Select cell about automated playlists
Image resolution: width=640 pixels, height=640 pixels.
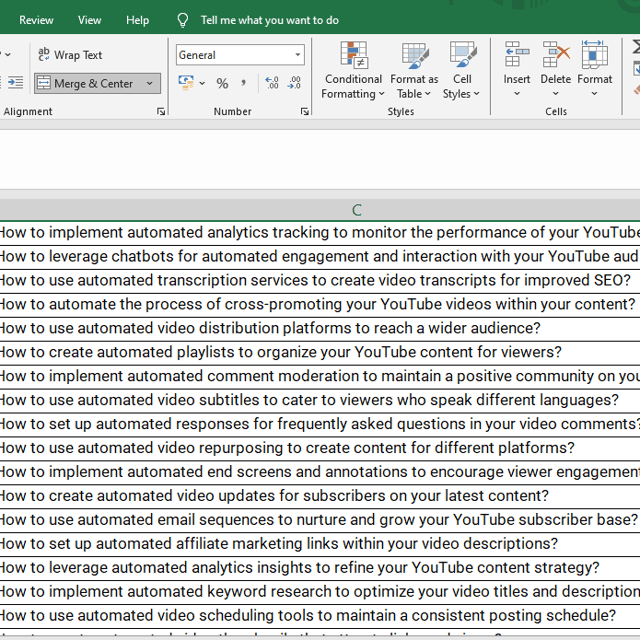click(320, 353)
